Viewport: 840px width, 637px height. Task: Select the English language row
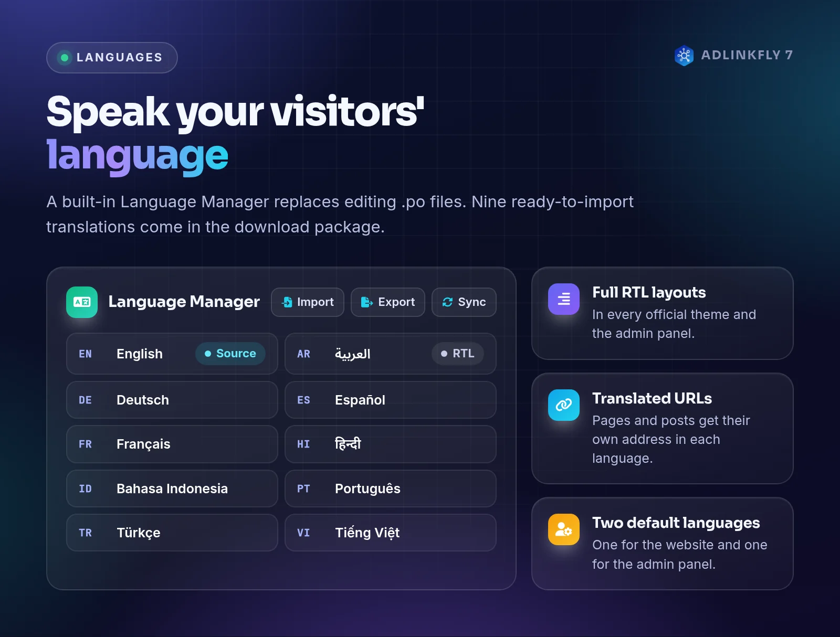[172, 354]
